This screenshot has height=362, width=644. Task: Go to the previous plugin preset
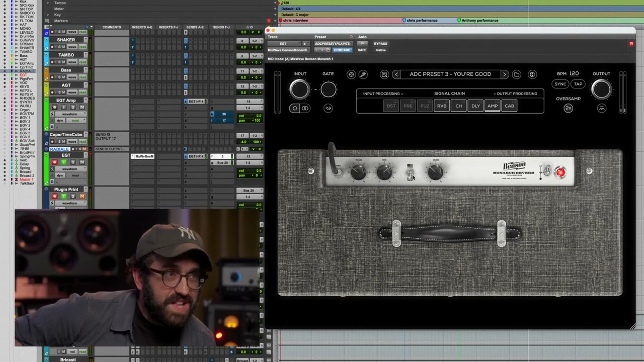(x=396, y=74)
